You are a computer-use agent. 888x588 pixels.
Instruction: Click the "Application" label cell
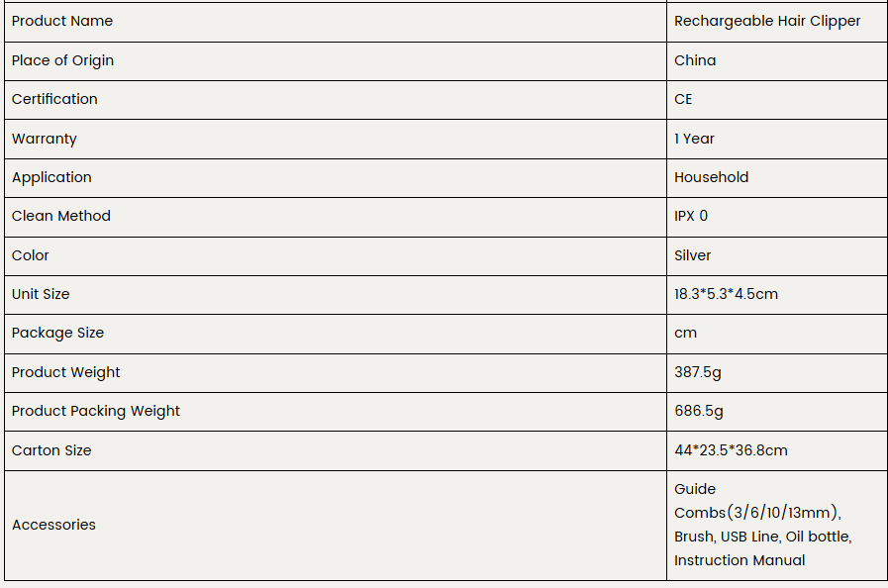[51, 177]
